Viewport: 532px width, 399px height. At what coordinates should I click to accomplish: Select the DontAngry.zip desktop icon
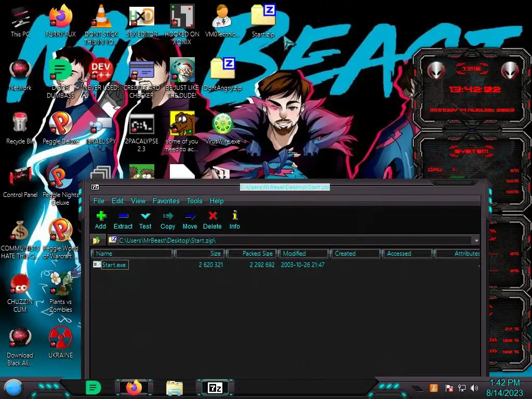click(x=222, y=75)
